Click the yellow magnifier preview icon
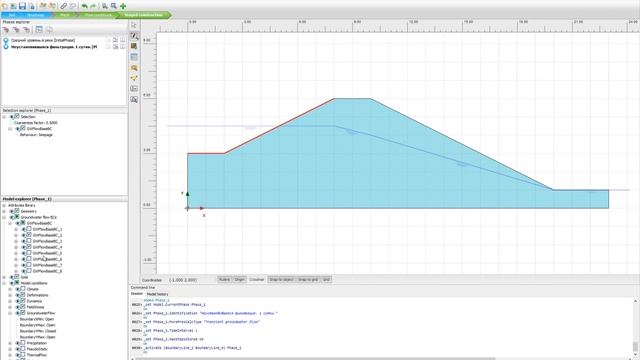Viewport: 640px width, 360px height. coord(134,68)
